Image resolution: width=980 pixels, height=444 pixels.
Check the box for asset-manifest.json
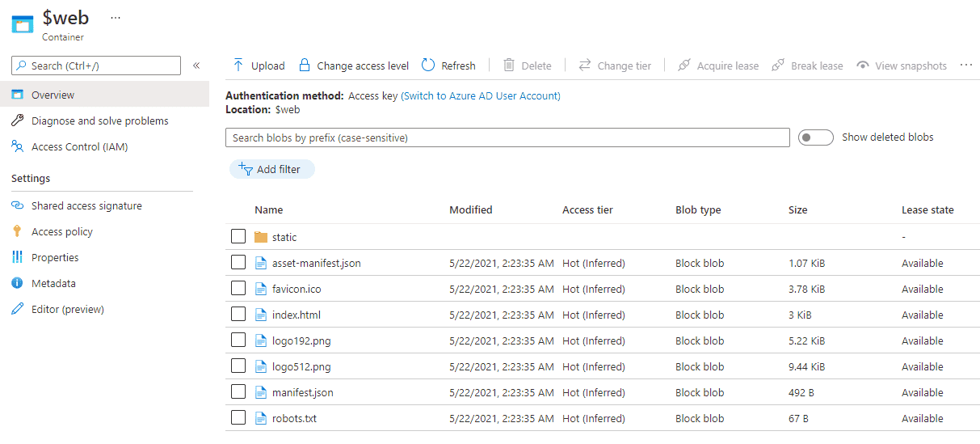(x=238, y=262)
